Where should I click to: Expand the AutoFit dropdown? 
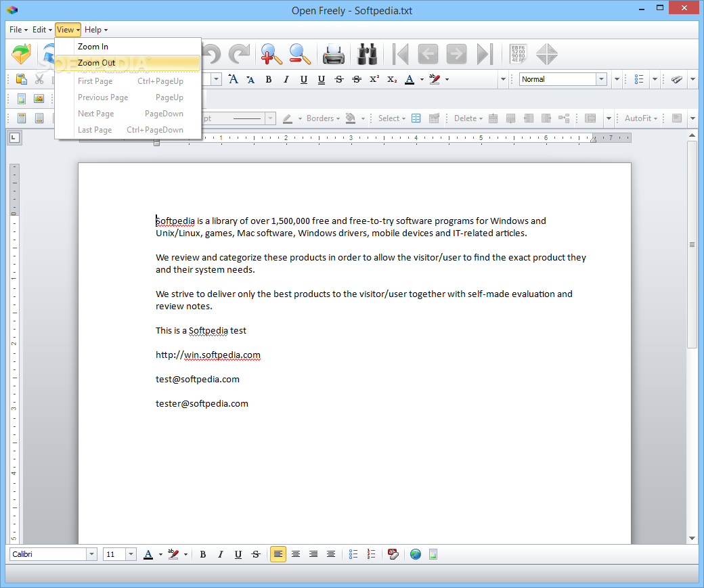tap(640, 118)
